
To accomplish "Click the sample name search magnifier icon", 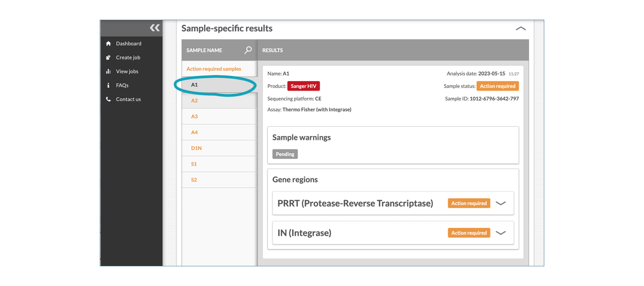I will click(x=248, y=50).
